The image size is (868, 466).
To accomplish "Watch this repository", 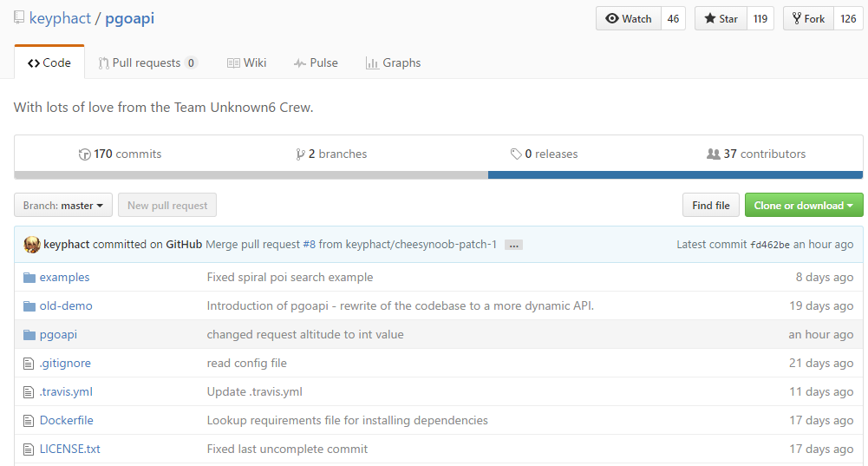I will click(x=629, y=19).
